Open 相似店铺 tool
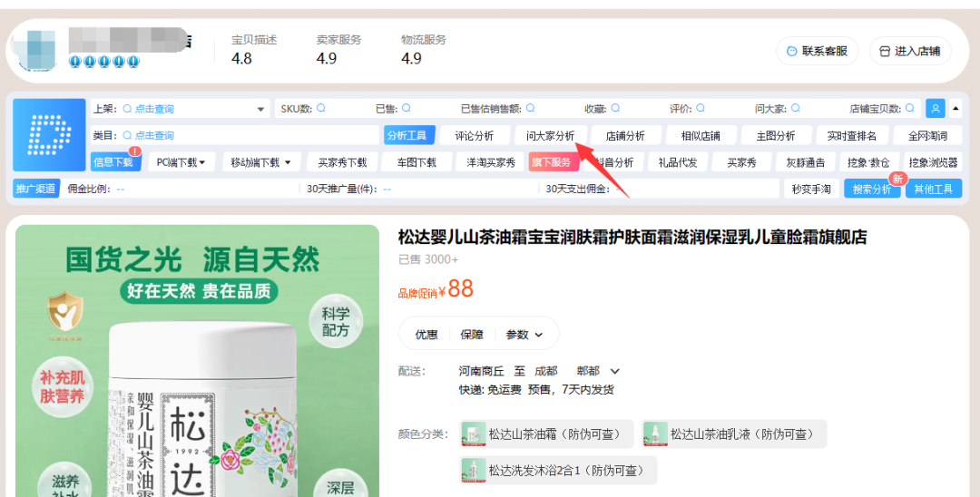This screenshot has width=980, height=497. 701,135
